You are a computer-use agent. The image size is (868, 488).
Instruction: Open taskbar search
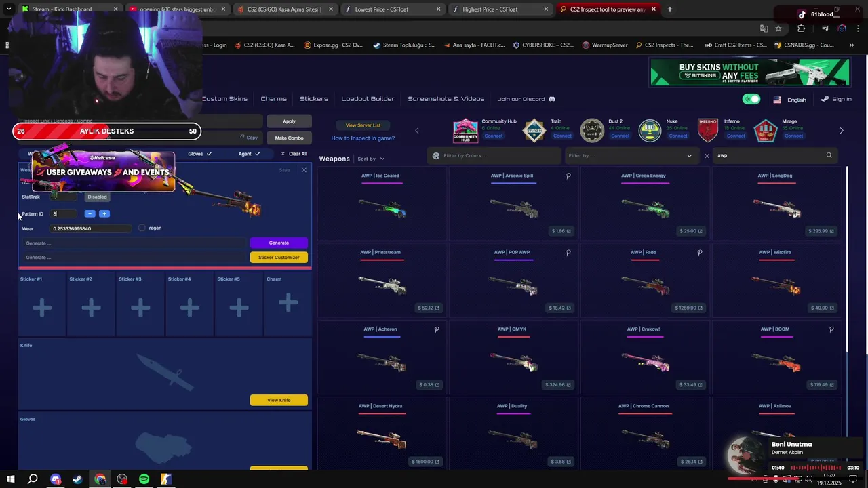click(33, 479)
